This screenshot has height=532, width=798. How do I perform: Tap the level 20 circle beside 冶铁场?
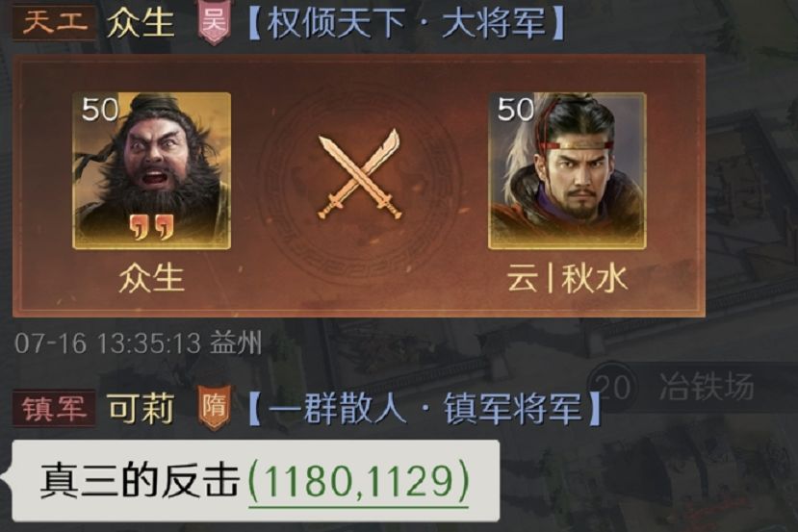[613, 387]
